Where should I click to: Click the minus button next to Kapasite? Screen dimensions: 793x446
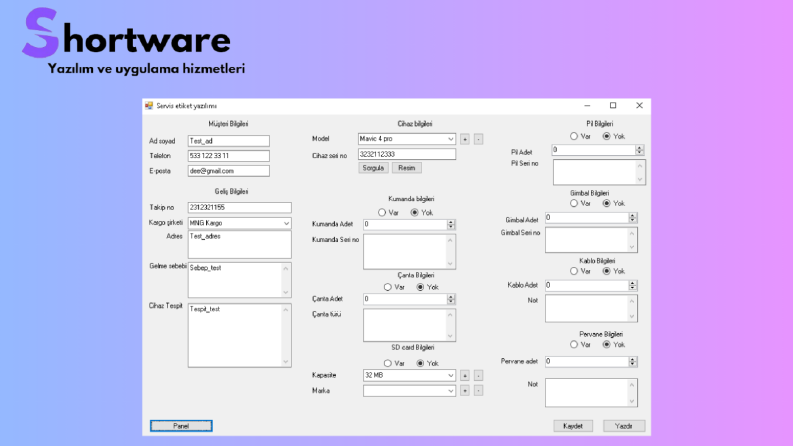click(478, 375)
